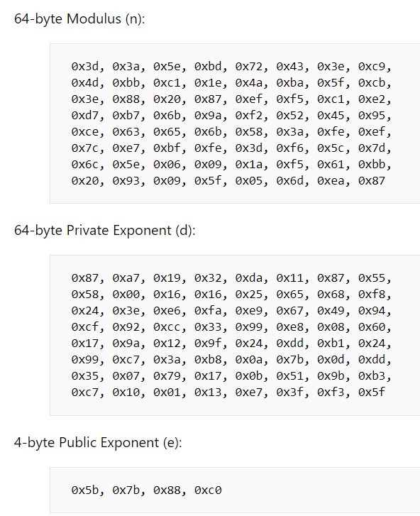Click modulus byte 0xc9 in first row
Screen dimensions: 420x516
click(x=372, y=67)
